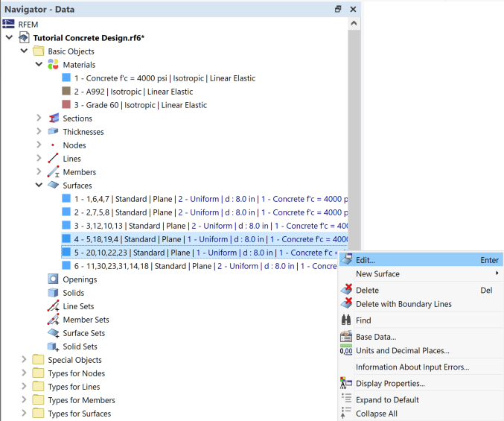Viewport: 504px width, 421px height.
Task: Choose Delete with Boundary Lines
Action: 421,304
